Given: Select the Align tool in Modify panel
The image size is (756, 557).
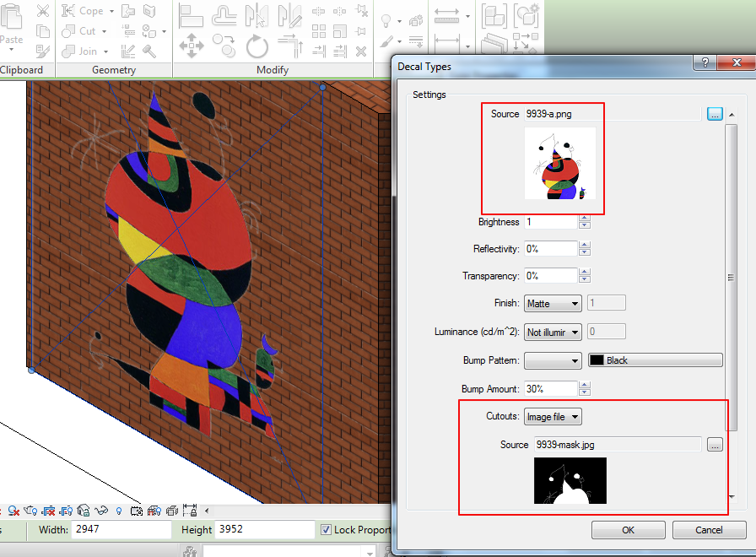Looking at the screenshot, I should coord(191,15).
